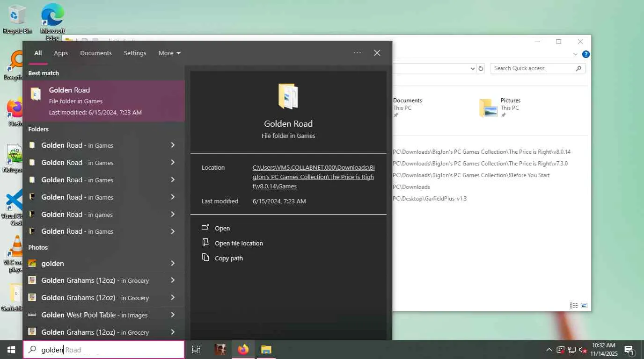
Task: Open Task View from the taskbar
Action: coord(196,350)
